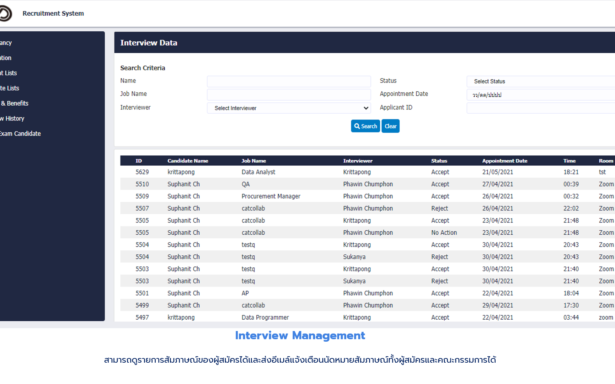This screenshot has width=615, height=384.
Task: Click ID 5501 row cell
Action: coord(142,293)
